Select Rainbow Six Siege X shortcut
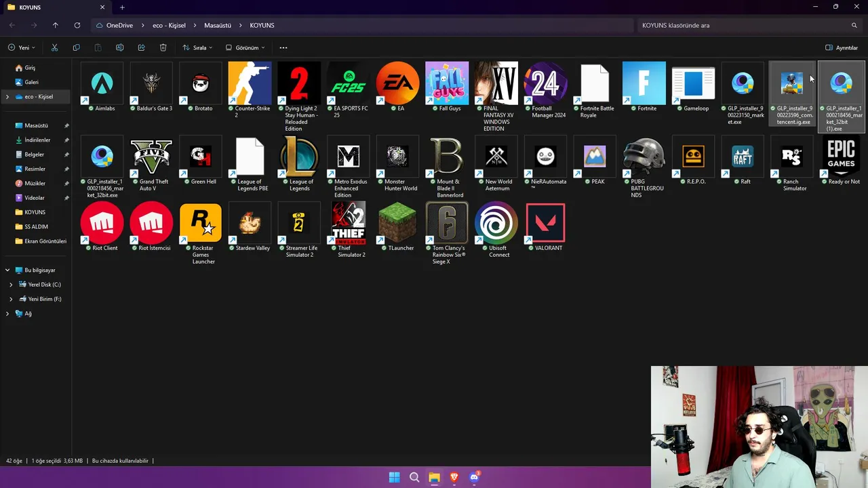Image resolution: width=868 pixels, height=488 pixels. [447, 223]
